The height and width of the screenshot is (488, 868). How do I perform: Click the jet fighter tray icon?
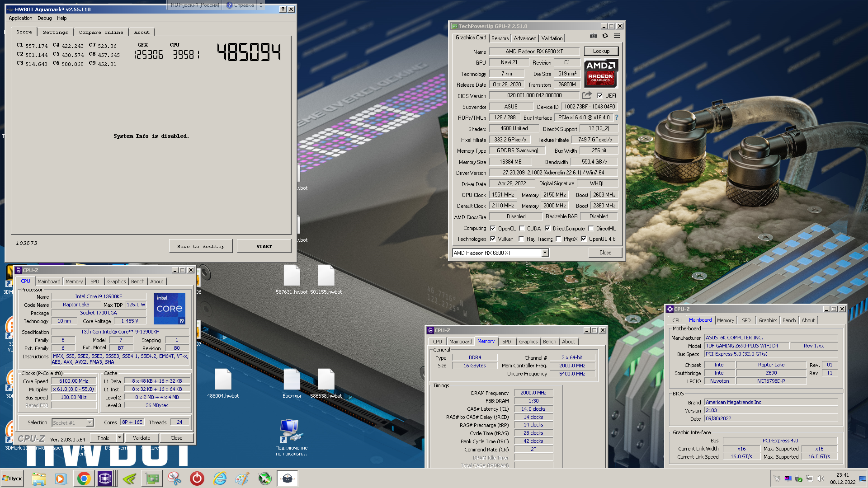(x=777, y=479)
